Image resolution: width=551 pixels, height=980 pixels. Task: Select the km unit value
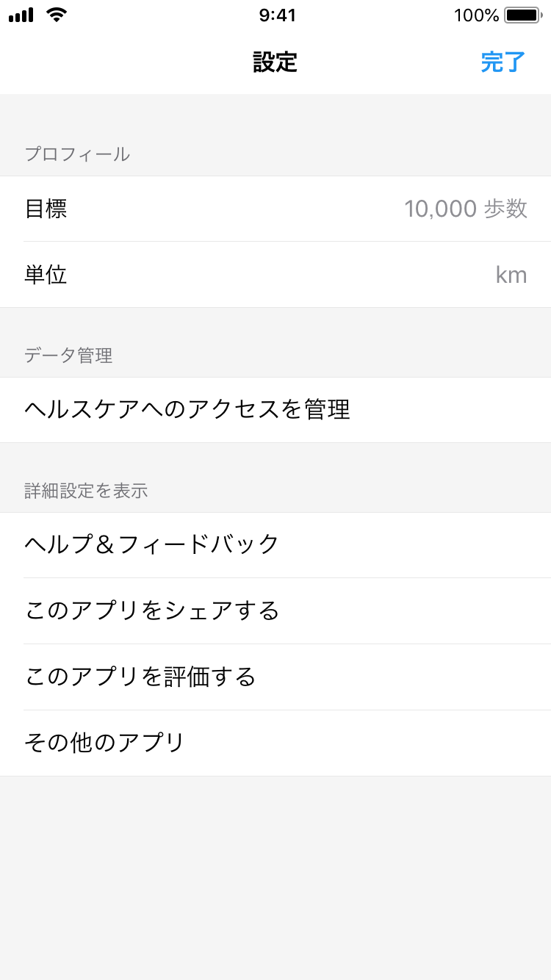click(x=511, y=275)
